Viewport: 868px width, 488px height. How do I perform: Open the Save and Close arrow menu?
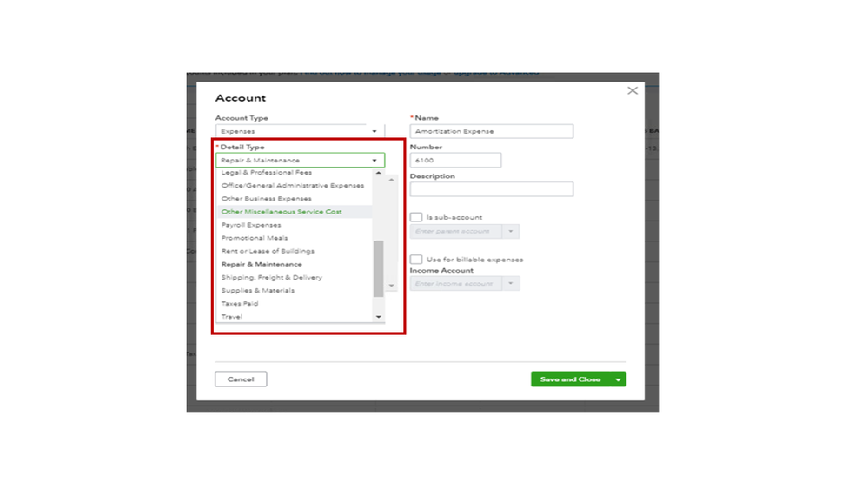pyautogui.click(x=618, y=379)
